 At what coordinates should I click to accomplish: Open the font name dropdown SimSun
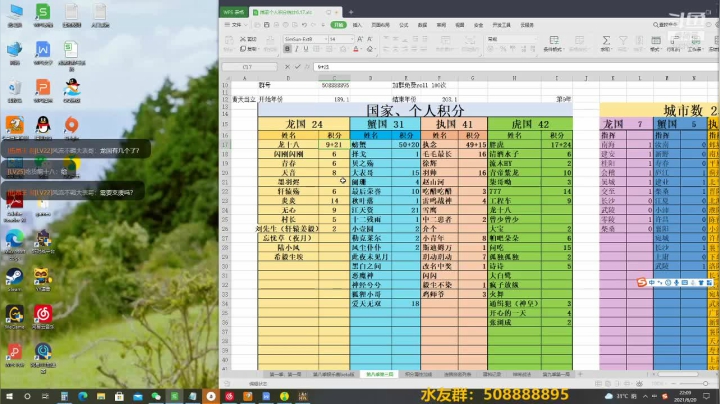coord(305,39)
